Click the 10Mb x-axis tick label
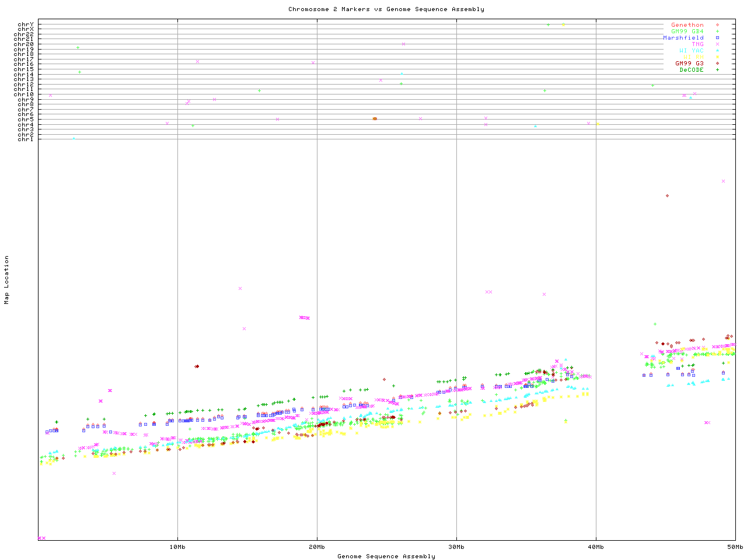Screen dimensions: 747x560 177,547
